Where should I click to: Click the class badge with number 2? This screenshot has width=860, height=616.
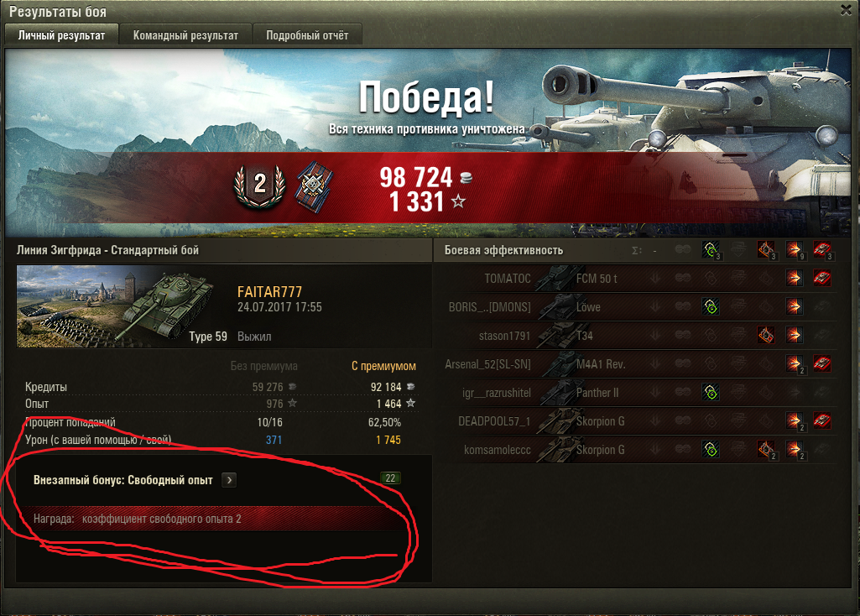tap(260, 186)
